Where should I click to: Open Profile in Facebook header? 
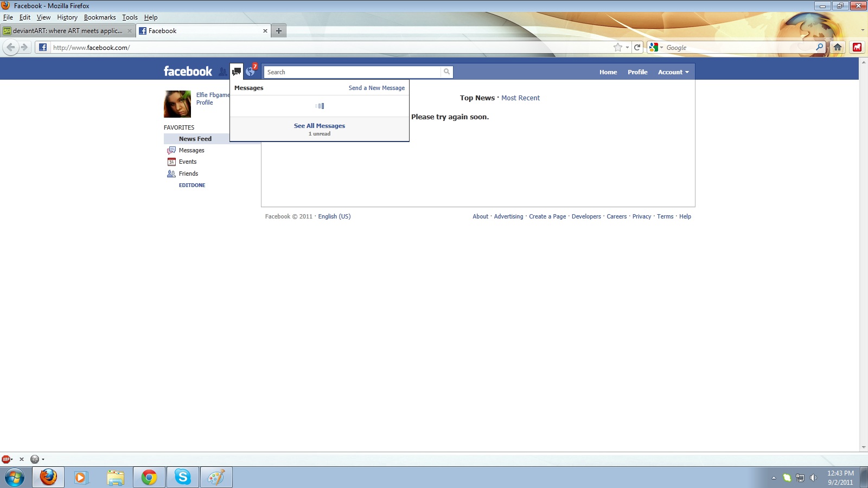point(637,72)
